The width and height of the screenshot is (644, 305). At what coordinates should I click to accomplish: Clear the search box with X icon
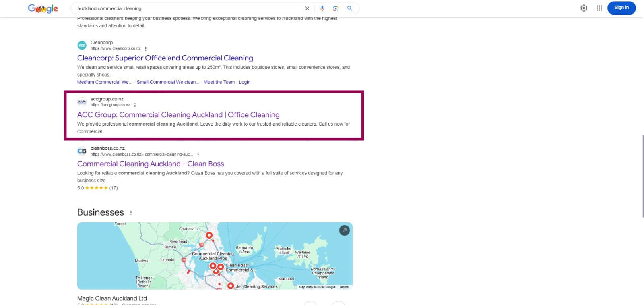(x=307, y=8)
